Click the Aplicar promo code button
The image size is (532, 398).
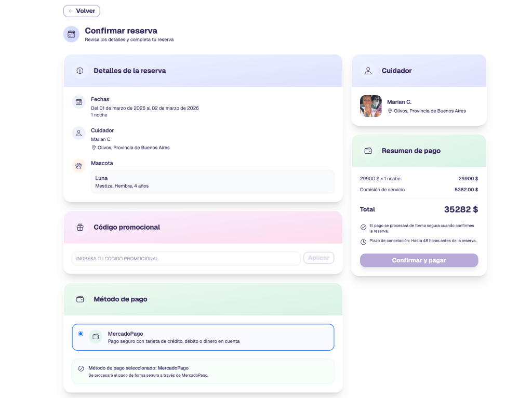tap(318, 258)
